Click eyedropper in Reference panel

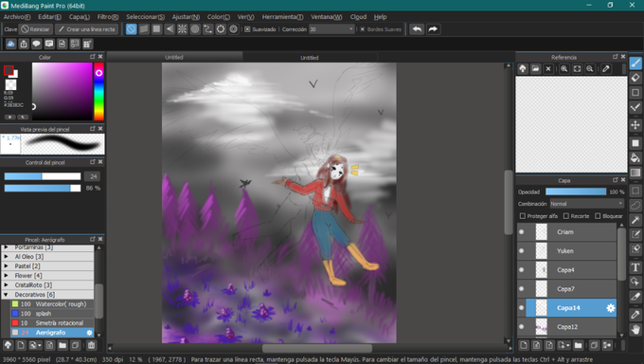[606, 68]
